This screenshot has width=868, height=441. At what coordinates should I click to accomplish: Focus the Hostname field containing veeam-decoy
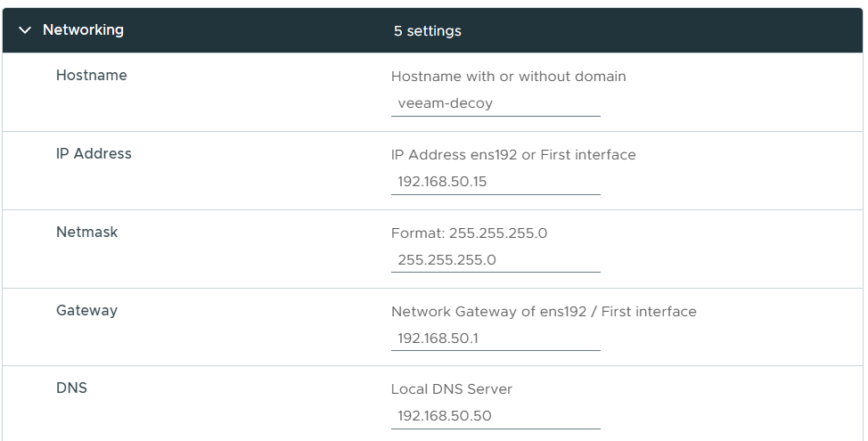click(x=495, y=103)
